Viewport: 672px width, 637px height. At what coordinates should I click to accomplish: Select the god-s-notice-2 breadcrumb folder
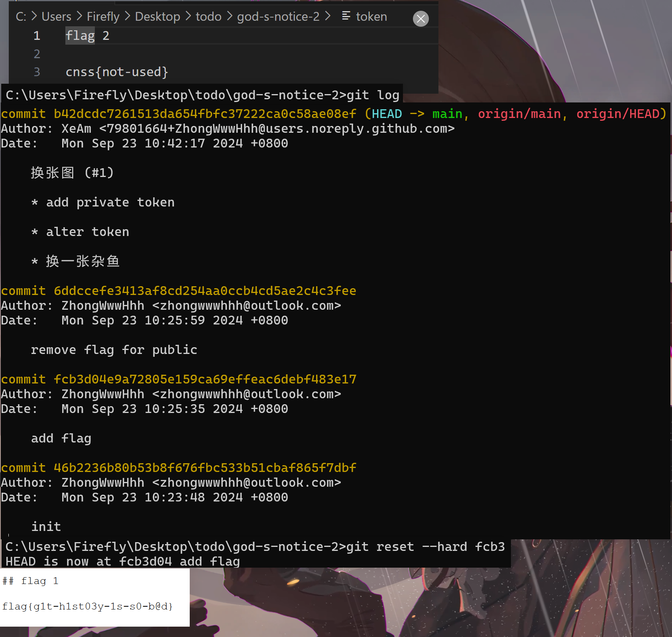click(x=278, y=17)
